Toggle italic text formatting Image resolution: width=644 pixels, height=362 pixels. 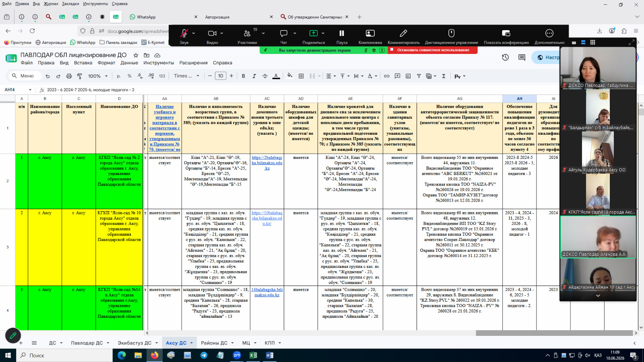click(254, 76)
